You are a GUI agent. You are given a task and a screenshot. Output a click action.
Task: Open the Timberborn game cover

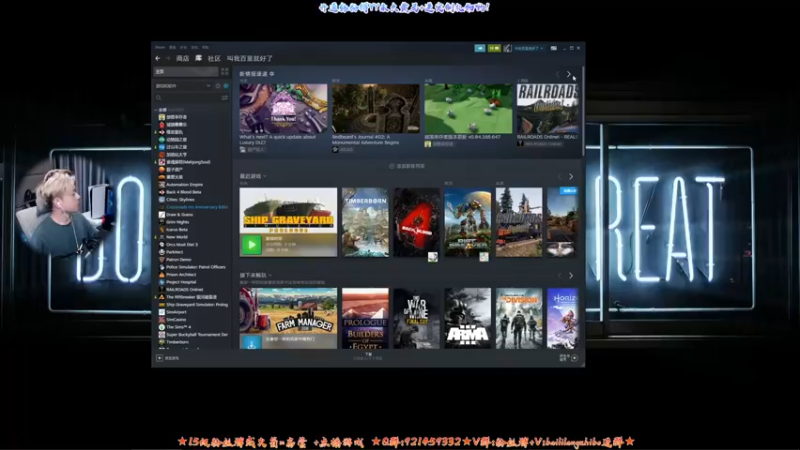[x=365, y=222]
